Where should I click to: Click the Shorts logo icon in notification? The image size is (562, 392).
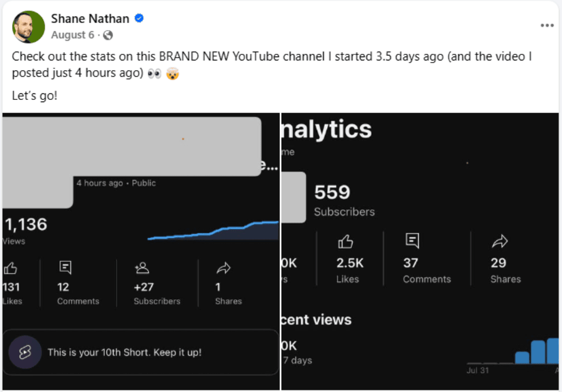pos(25,352)
